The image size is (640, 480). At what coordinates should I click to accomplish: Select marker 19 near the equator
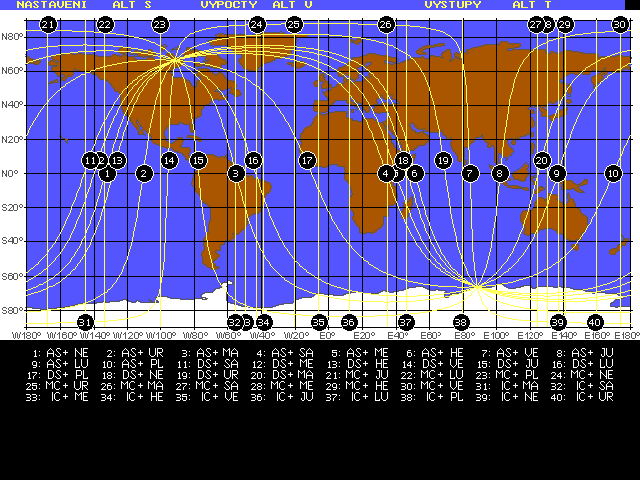pyautogui.click(x=444, y=160)
